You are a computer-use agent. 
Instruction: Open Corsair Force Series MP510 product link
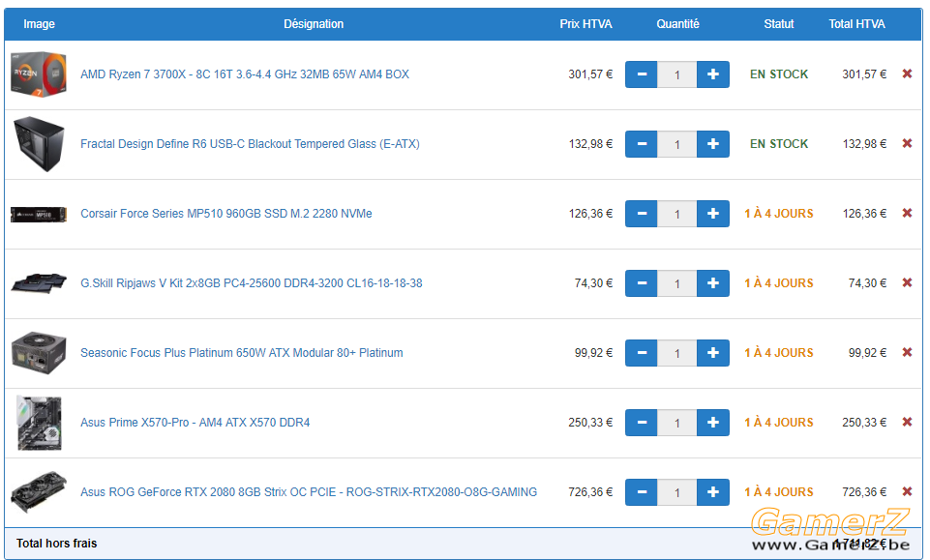(x=226, y=214)
